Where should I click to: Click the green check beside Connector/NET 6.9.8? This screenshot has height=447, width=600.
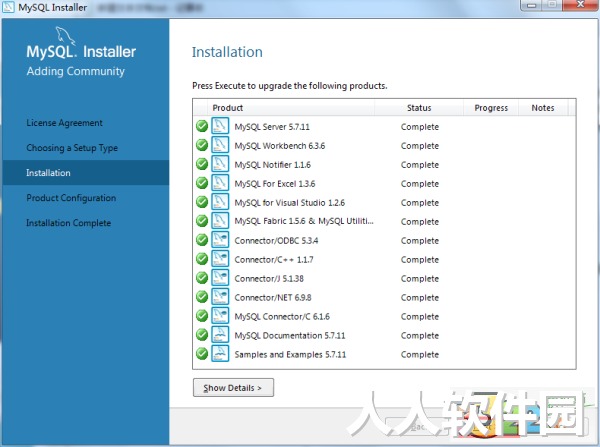click(202, 297)
